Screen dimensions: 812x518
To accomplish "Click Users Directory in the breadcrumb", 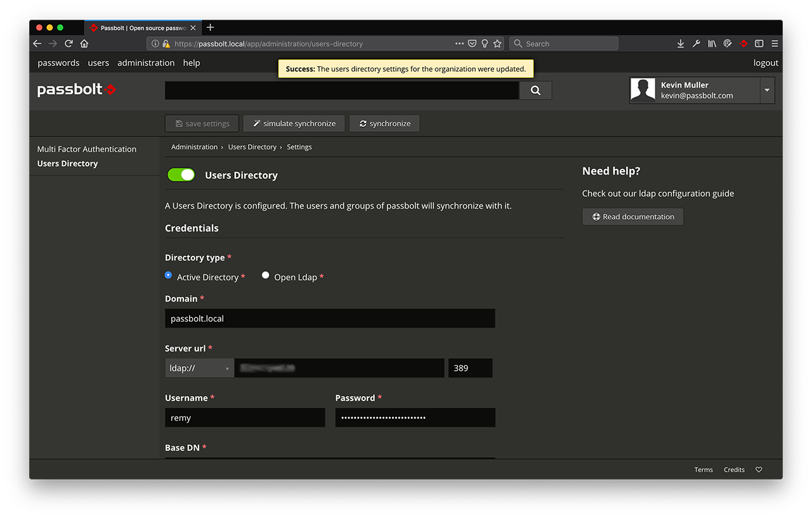I will (x=252, y=147).
